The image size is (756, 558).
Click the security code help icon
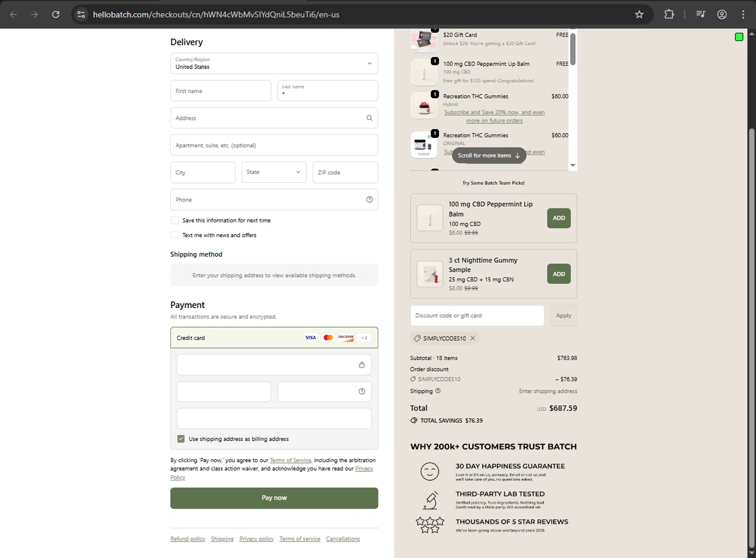click(x=362, y=391)
